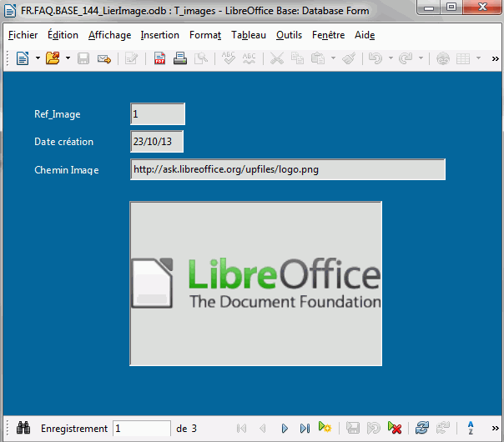
Task: Click Save record icon in navigation bar
Action: 353,428
